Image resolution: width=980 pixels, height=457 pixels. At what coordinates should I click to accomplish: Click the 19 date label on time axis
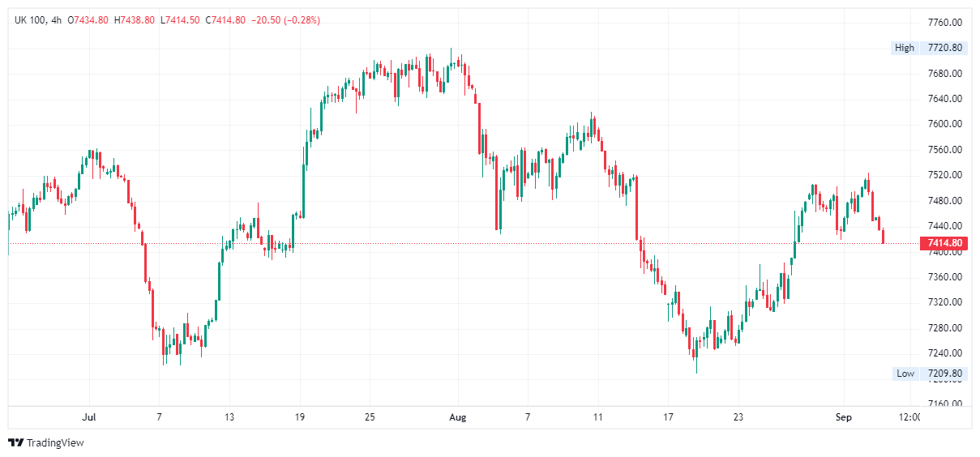tap(300, 417)
